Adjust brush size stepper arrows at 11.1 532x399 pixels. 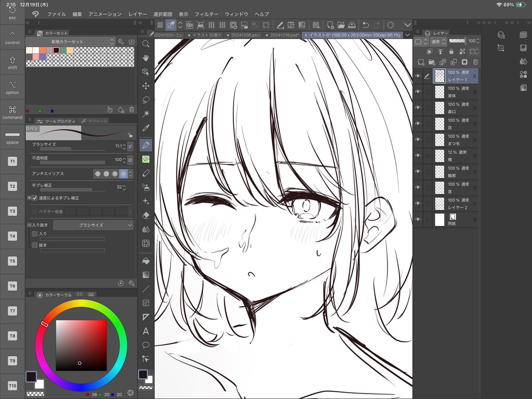tap(124, 146)
